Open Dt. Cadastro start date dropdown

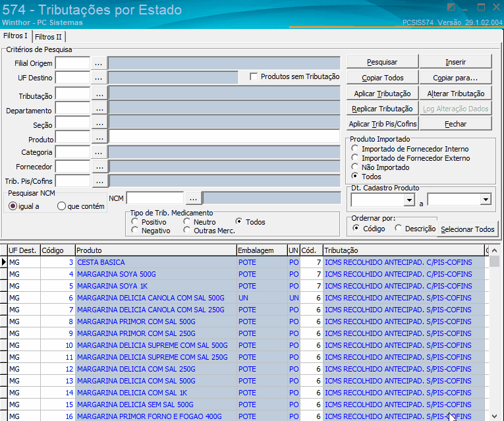pos(409,200)
